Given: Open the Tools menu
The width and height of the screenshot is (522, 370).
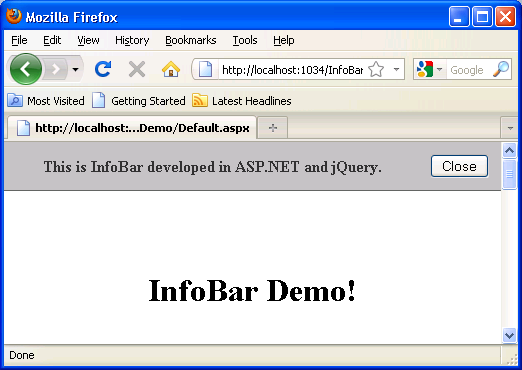Looking at the screenshot, I should pyautogui.click(x=245, y=40).
